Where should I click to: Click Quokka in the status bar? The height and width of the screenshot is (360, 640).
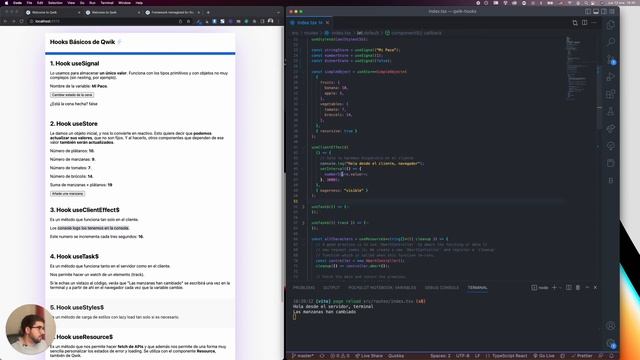(396, 356)
